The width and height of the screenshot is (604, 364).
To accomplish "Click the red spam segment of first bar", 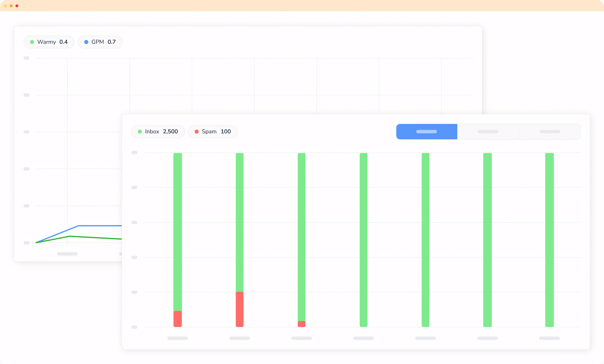I will coord(178,319).
